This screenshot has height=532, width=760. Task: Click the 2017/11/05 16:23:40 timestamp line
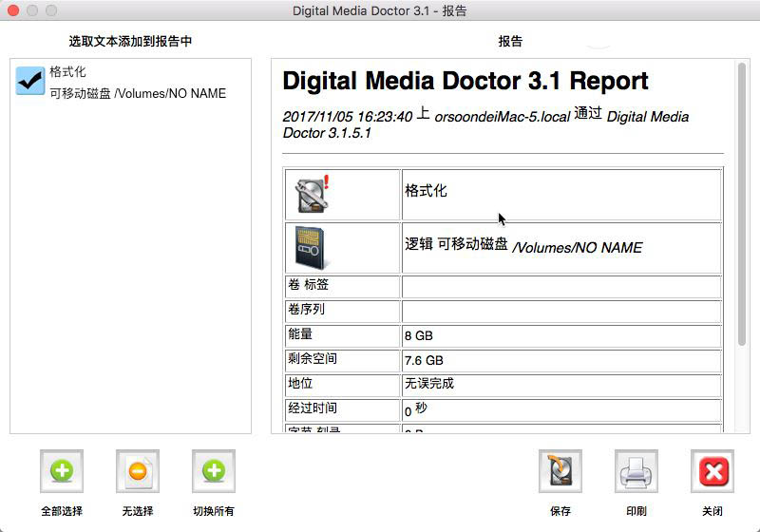point(485,124)
